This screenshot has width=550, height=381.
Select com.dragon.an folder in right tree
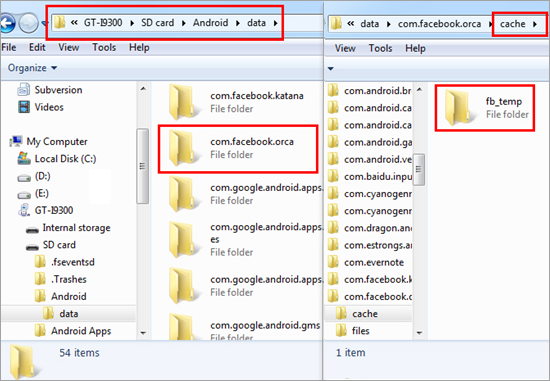(370, 228)
